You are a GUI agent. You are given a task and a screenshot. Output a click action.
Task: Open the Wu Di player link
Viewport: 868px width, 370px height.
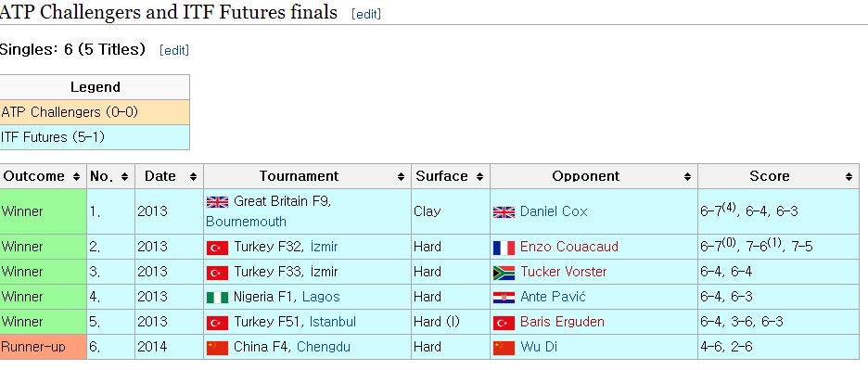click(539, 348)
